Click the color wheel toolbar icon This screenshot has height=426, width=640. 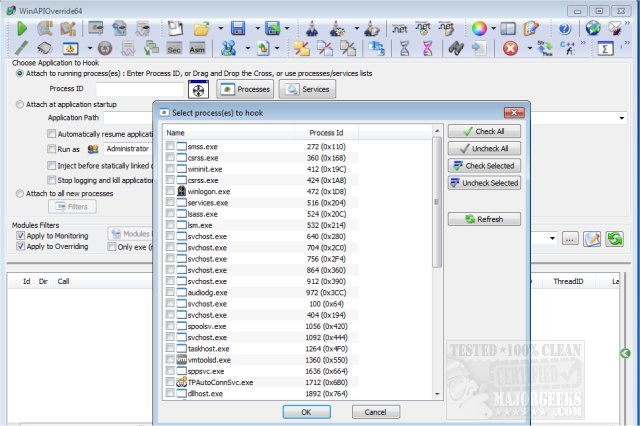[479, 29]
